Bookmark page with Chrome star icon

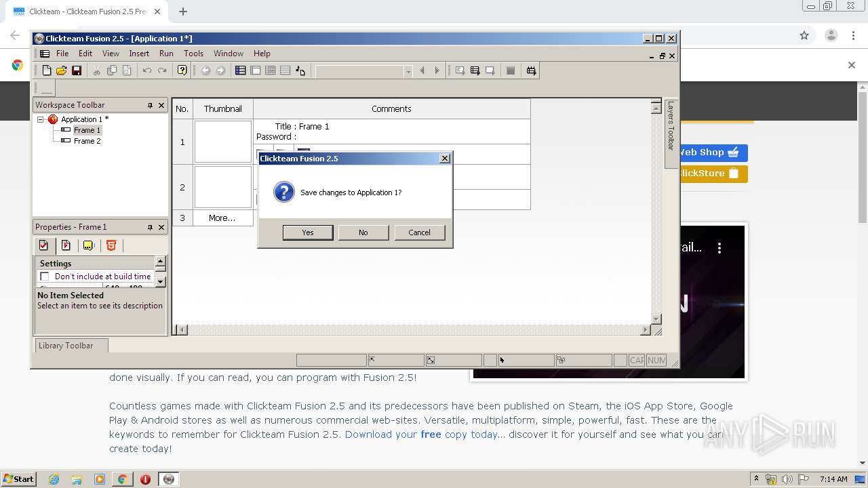804,35
